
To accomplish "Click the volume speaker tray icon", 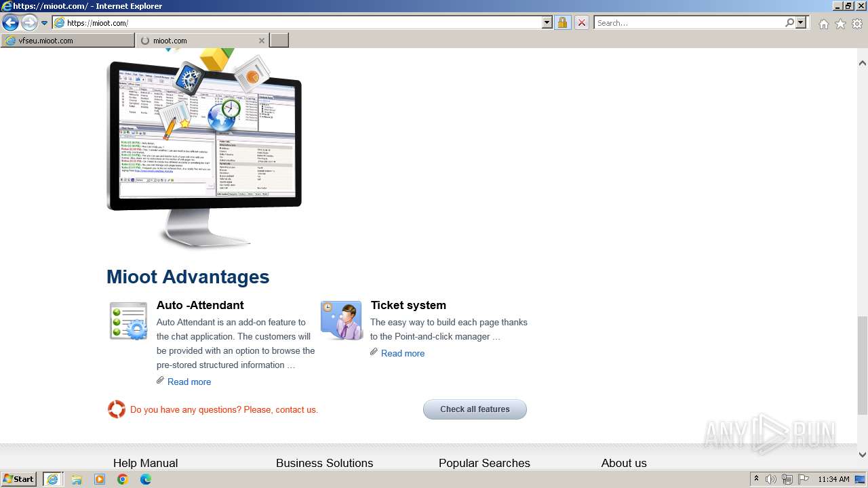I will (771, 479).
